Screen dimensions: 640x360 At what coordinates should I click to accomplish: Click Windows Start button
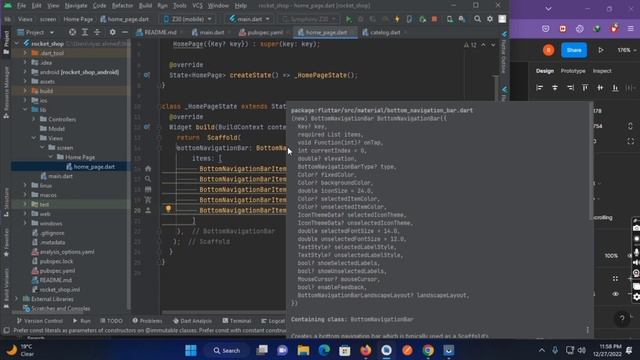[x=191, y=350]
